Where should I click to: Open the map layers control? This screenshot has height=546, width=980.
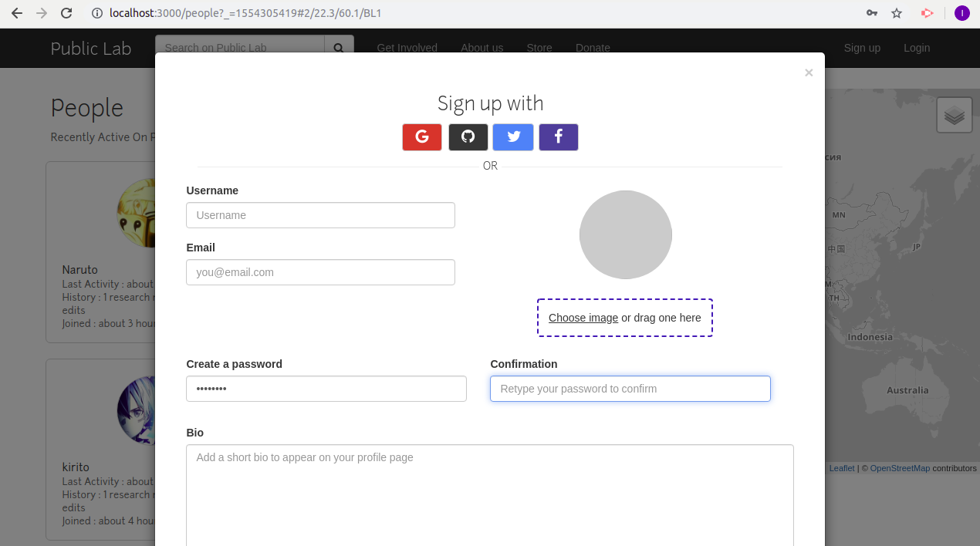point(954,114)
